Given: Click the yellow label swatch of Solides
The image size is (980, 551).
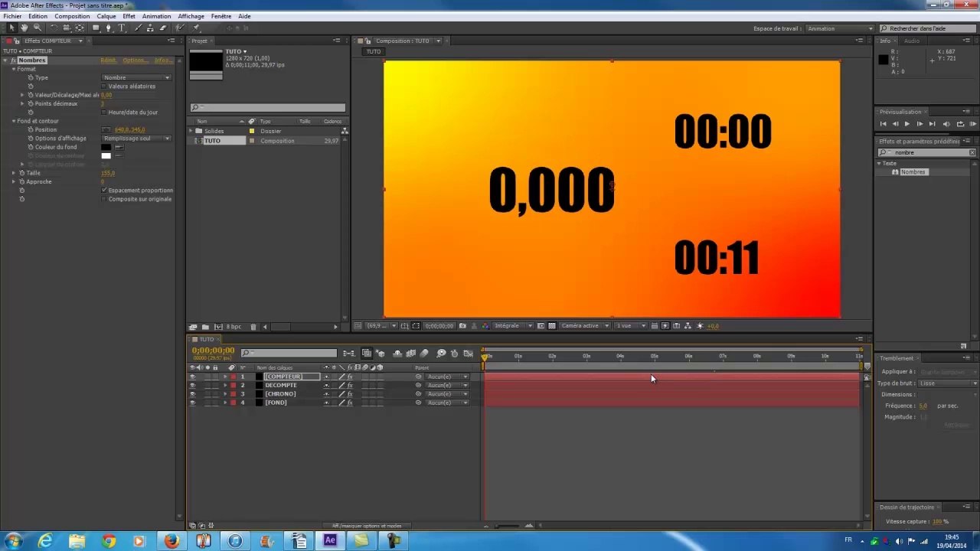Looking at the screenshot, I should (251, 132).
